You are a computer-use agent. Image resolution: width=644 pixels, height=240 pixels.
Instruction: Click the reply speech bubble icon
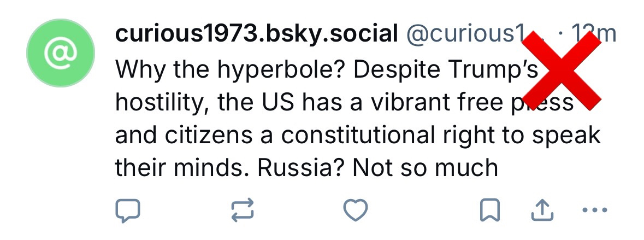(x=128, y=210)
